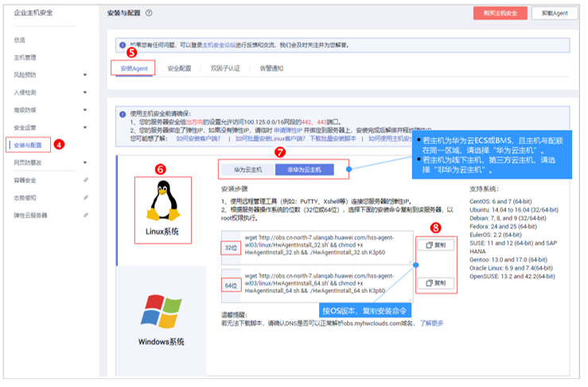Click the EulerOS: 2.2 (64-bit) entry
Viewport: 588px width, 387px height.
click(496, 235)
